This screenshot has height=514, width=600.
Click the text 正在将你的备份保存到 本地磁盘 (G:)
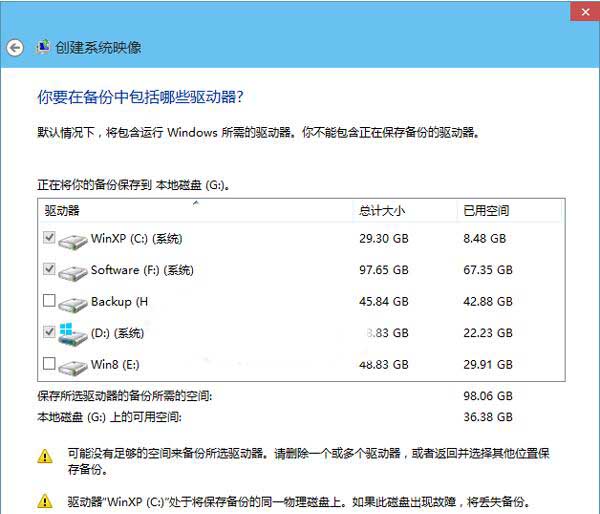click(x=134, y=185)
